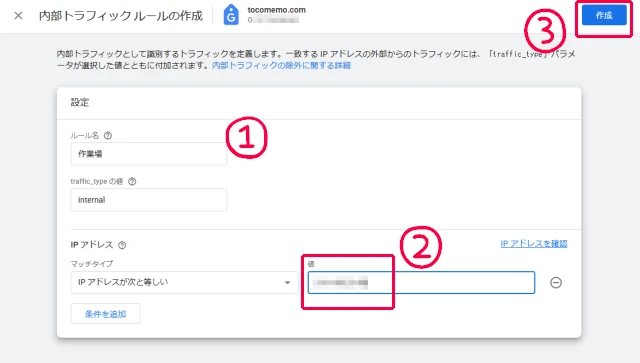Click the IP アドレス help icon
The height and width of the screenshot is (363, 640).
[122, 245]
